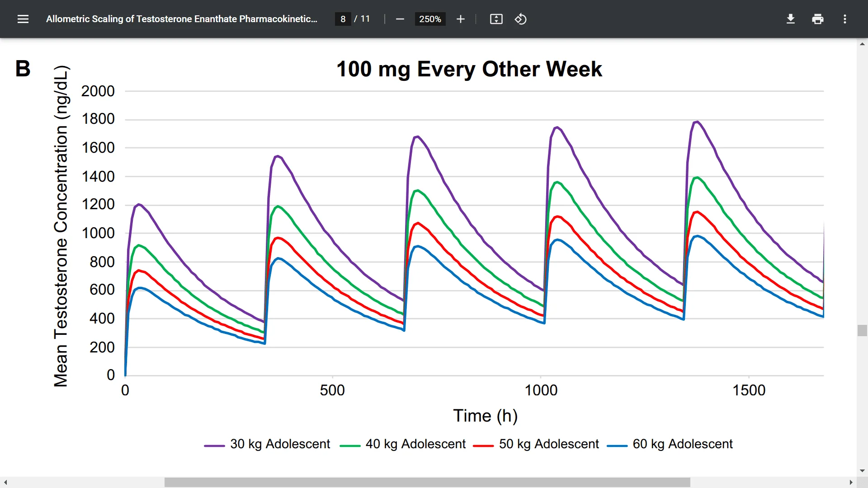The height and width of the screenshot is (488, 868).
Task: Toggle fit to page view
Action: coord(496,19)
